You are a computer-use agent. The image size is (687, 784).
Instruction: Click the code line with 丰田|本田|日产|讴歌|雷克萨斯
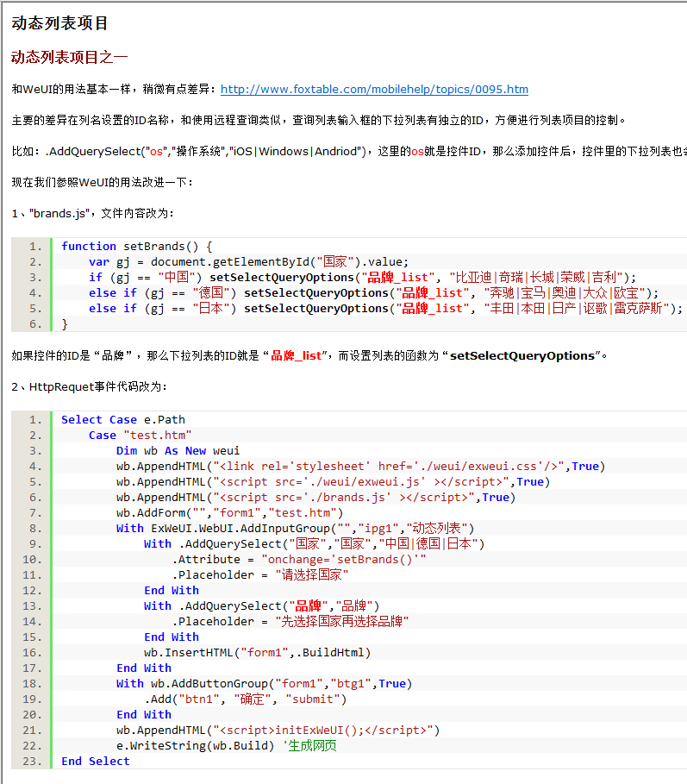click(x=385, y=308)
